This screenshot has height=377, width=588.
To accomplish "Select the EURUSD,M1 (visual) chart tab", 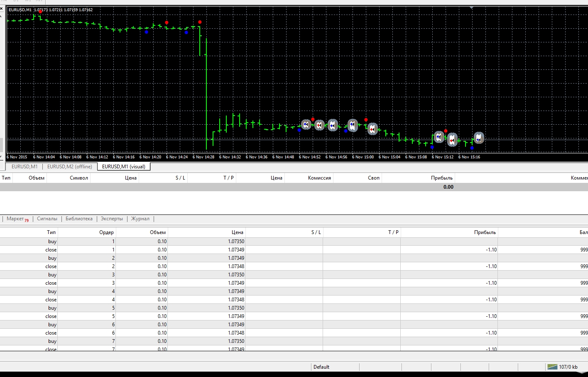I will tap(124, 167).
